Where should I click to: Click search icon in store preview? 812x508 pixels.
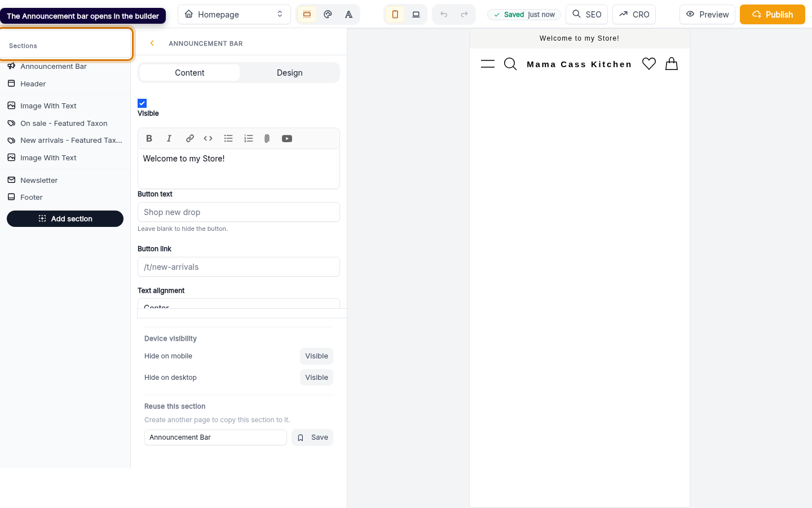[x=510, y=64]
